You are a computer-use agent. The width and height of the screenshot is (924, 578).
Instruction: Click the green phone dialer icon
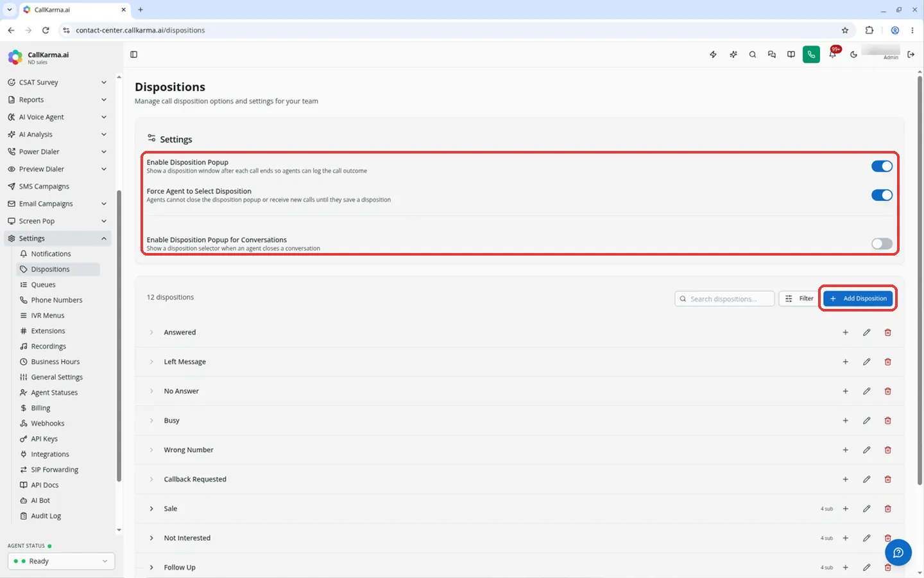pyautogui.click(x=811, y=55)
